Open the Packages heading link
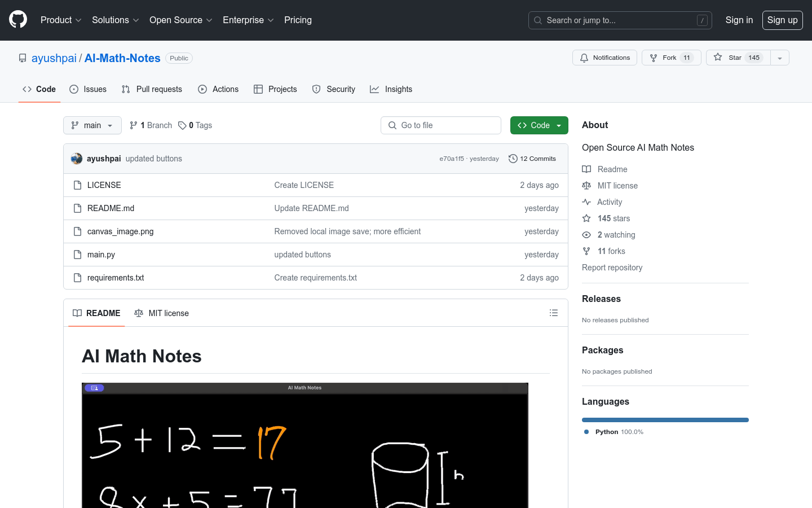This screenshot has width=812, height=508. tap(602, 350)
